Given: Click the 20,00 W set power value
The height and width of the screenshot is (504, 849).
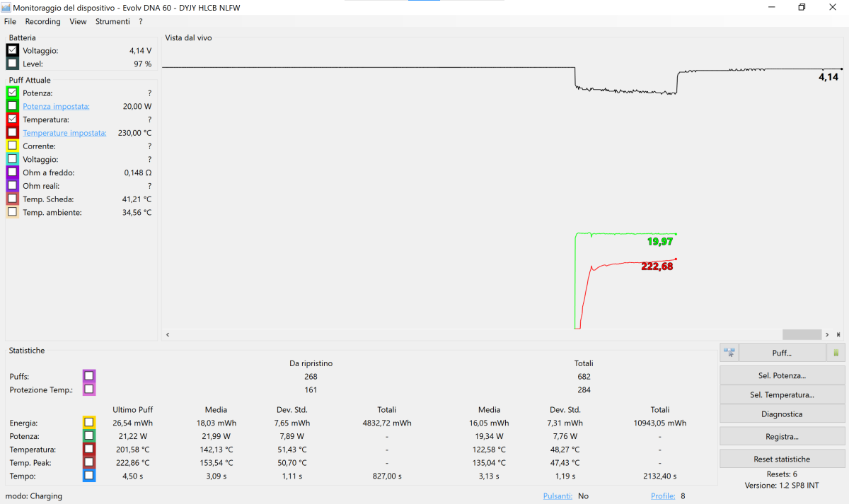Looking at the screenshot, I should [137, 106].
